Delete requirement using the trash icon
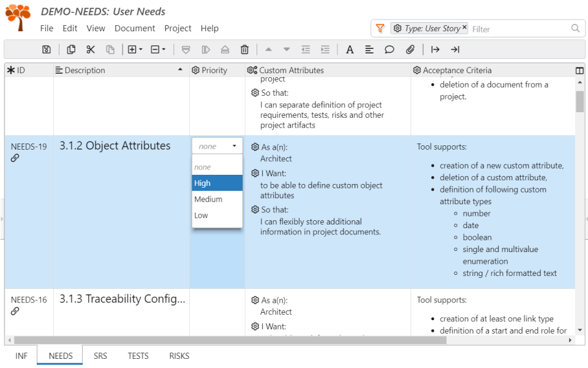Viewport: 588px width, 368px height. pyautogui.click(x=245, y=49)
